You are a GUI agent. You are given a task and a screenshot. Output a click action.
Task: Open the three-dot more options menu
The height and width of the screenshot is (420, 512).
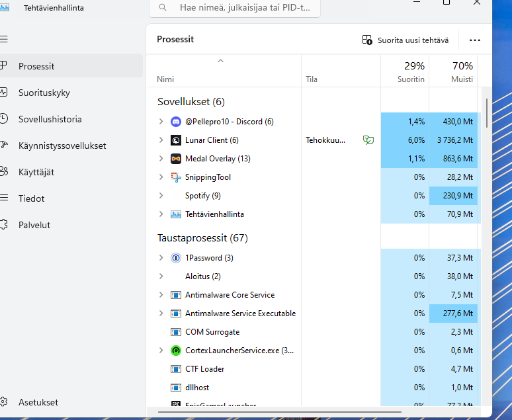coord(474,40)
